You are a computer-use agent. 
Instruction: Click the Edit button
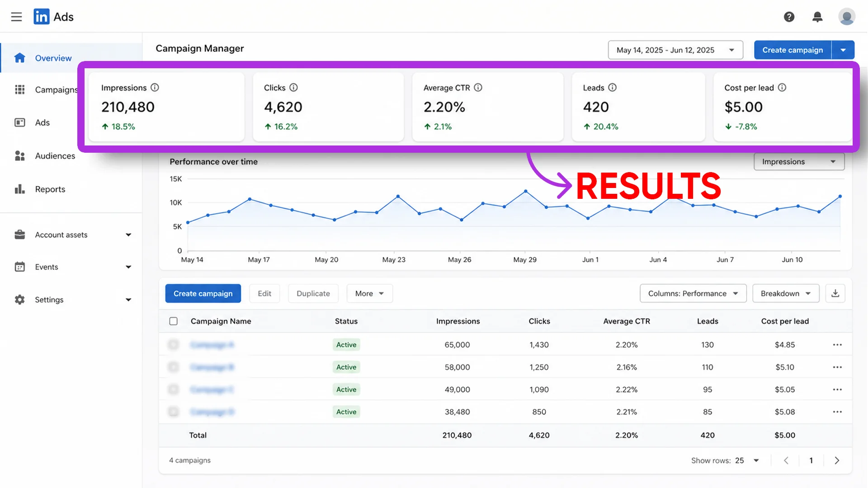point(264,293)
